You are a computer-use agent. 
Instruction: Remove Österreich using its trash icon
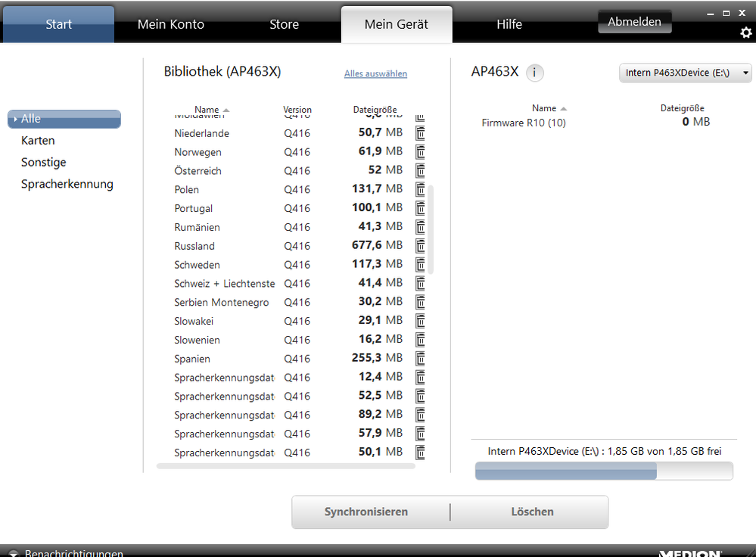[420, 170]
